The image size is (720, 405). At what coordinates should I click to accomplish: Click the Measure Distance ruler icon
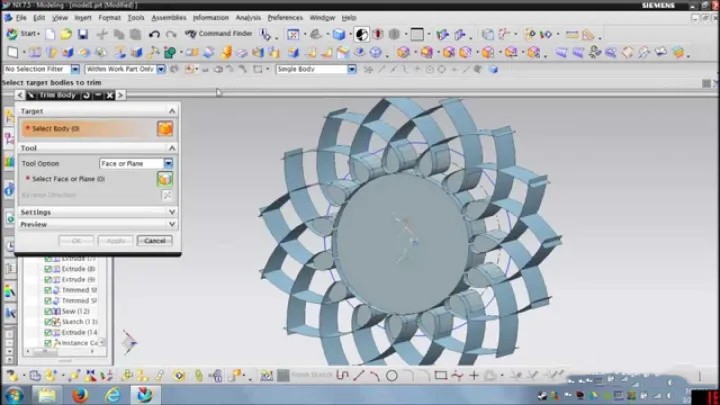tap(572, 34)
